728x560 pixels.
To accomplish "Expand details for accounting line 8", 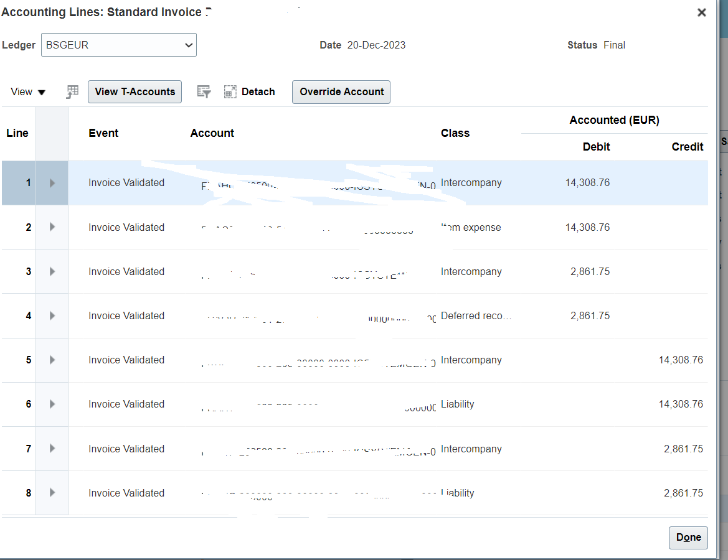I will (x=52, y=493).
